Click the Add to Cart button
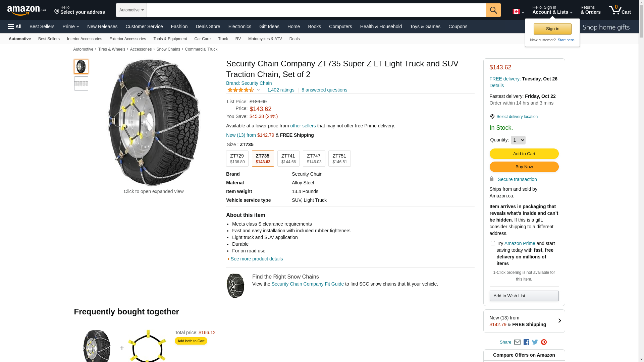 click(x=524, y=154)
